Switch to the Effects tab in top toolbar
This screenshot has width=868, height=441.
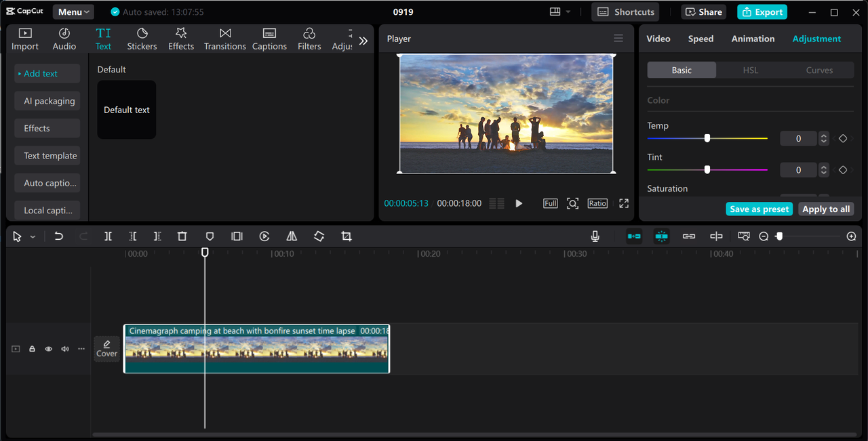click(x=181, y=39)
